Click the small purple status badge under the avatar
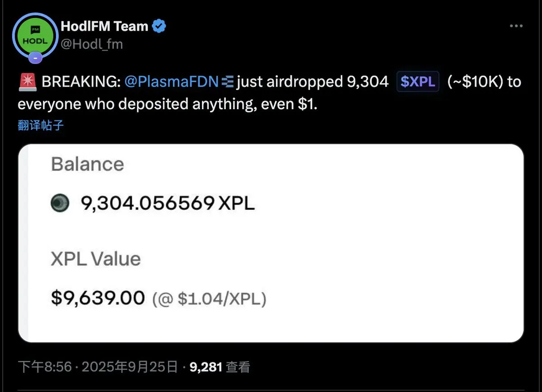Screen dimensions: 542x392 (x=35, y=58)
